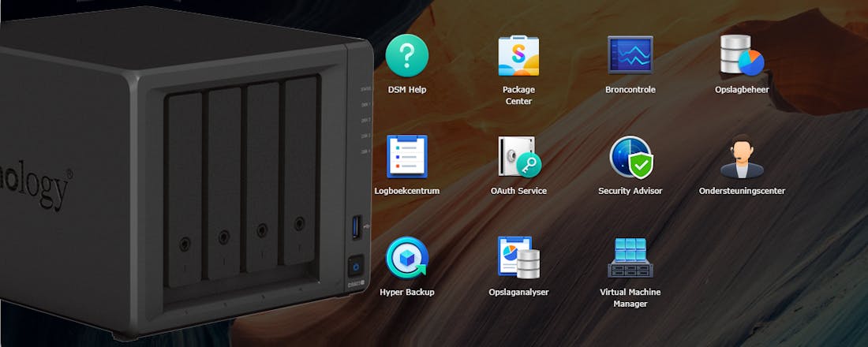Click the 'OAuth Service' label text
868x347 pixels.
tap(518, 191)
